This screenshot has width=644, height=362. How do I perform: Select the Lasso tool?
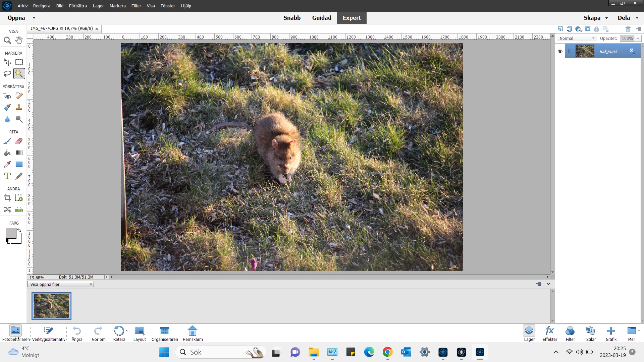[x=7, y=73]
